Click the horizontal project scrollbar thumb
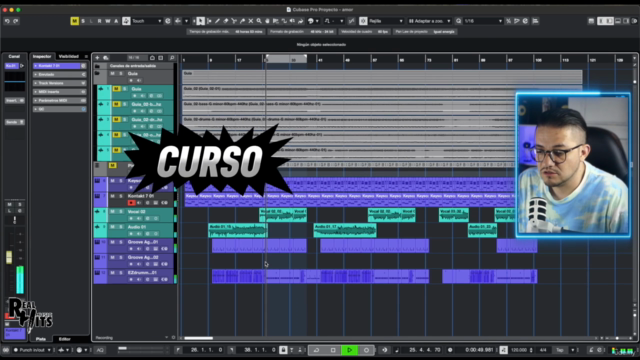The image size is (640, 360). (x=198, y=338)
